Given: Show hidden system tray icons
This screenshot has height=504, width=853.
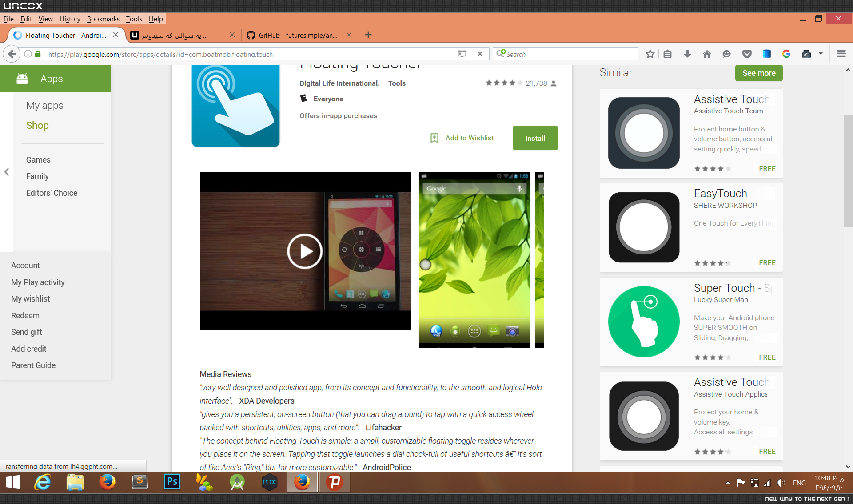Looking at the screenshot, I should (728, 483).
